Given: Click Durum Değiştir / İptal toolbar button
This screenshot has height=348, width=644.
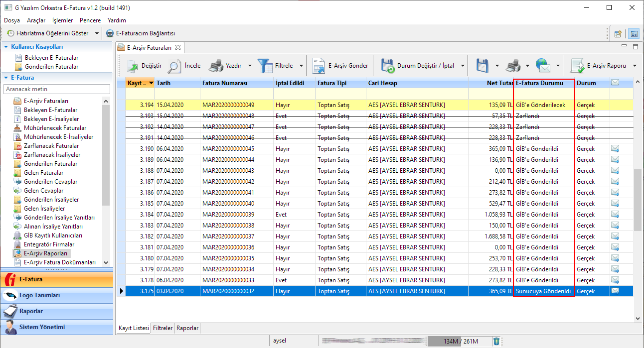Looking at the screenshot, I should pyautogui.click(x=418, y=66).
